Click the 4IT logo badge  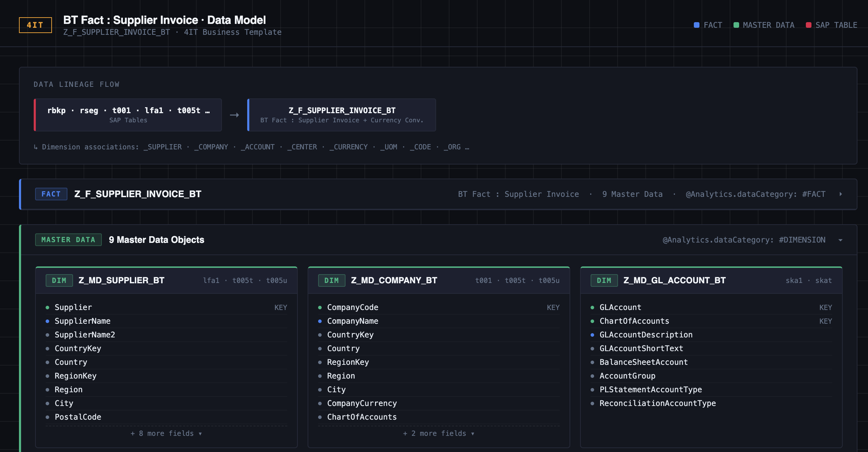[35, 25]
